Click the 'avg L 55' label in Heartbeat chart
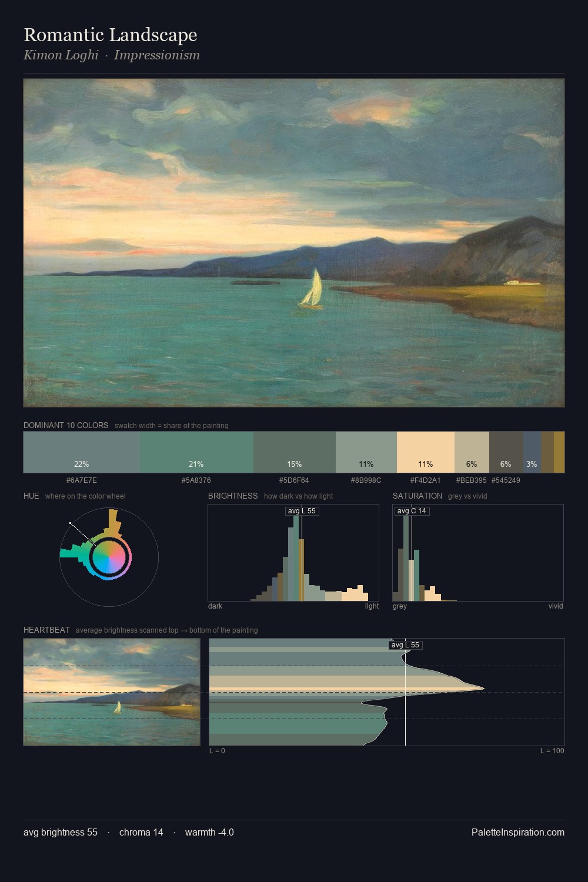Image resolution: width=588 pixels, height=882 pixels. tap(405, 645)
